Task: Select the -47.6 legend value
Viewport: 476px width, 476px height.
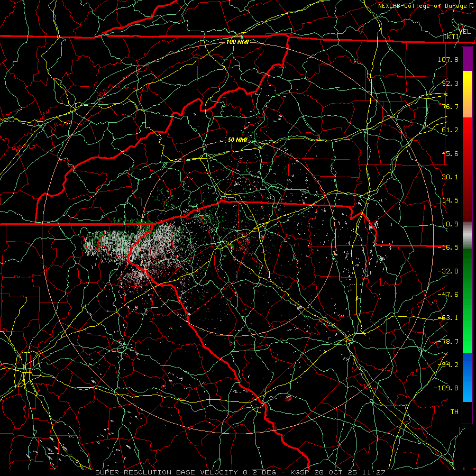Action: click(448, 295)
